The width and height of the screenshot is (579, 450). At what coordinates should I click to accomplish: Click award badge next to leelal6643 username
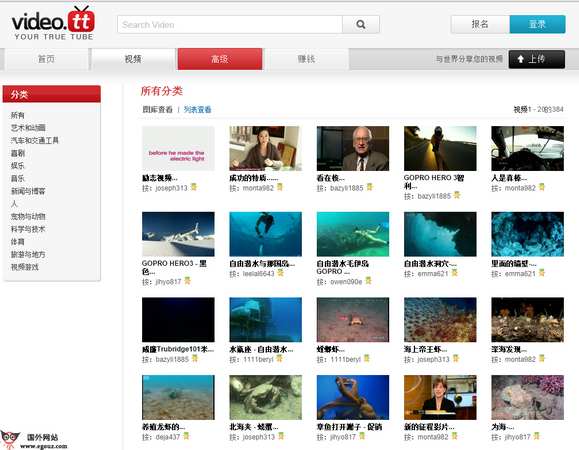point(281,273)
